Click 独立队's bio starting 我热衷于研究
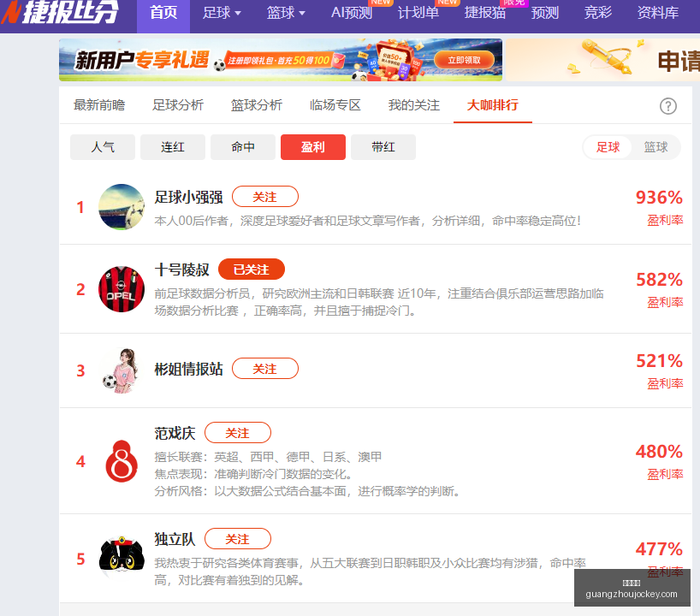 (370, 572)
